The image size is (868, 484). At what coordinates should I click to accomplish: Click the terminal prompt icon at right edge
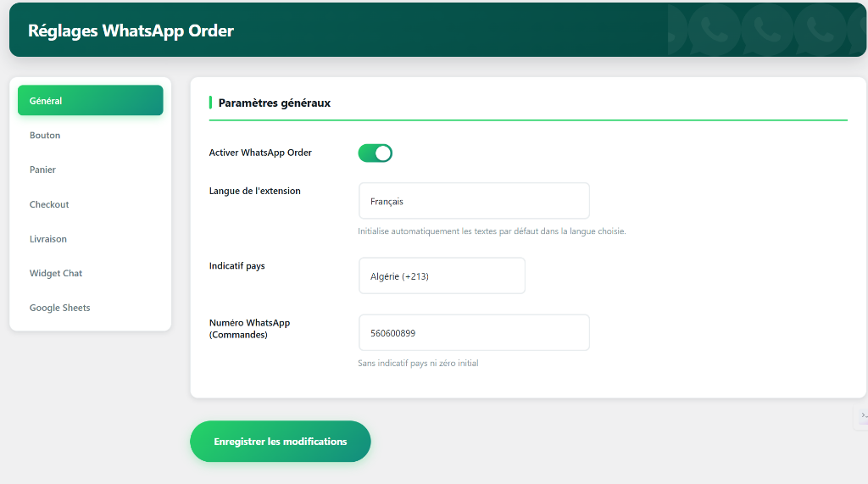(x=863, y=415)
